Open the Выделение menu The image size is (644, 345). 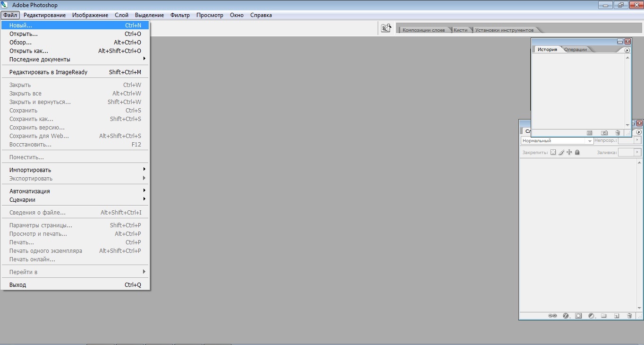pos(149,15)
